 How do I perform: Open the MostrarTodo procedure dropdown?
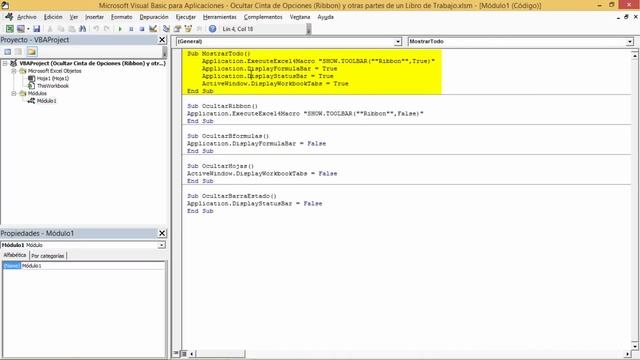[630, 42]
